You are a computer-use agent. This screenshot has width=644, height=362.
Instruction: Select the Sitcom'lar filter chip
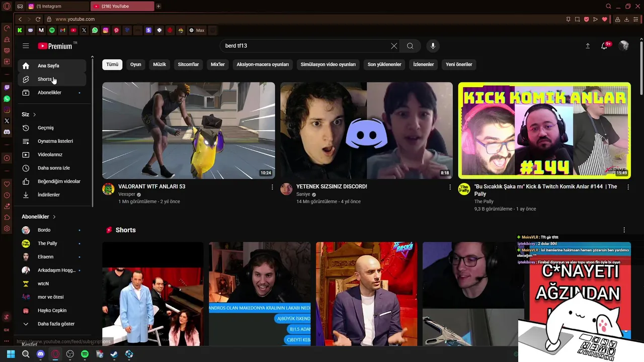pyautogui.click(x=188, y=64)
